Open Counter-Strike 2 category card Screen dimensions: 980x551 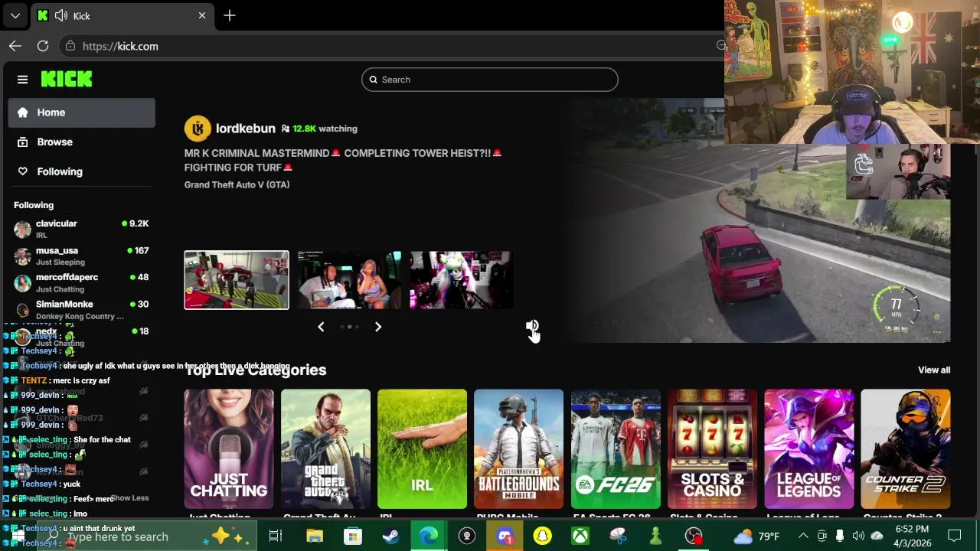[x=906, y=449]
